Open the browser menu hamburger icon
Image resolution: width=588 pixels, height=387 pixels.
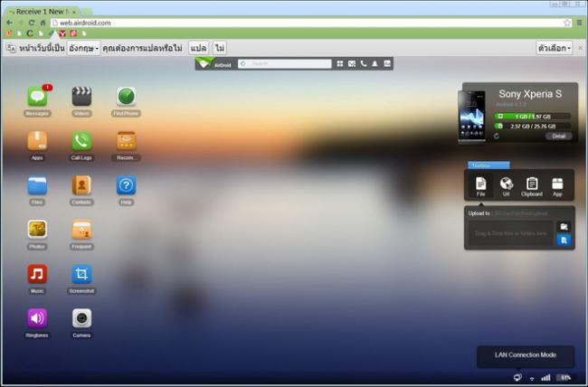point(579,23)
